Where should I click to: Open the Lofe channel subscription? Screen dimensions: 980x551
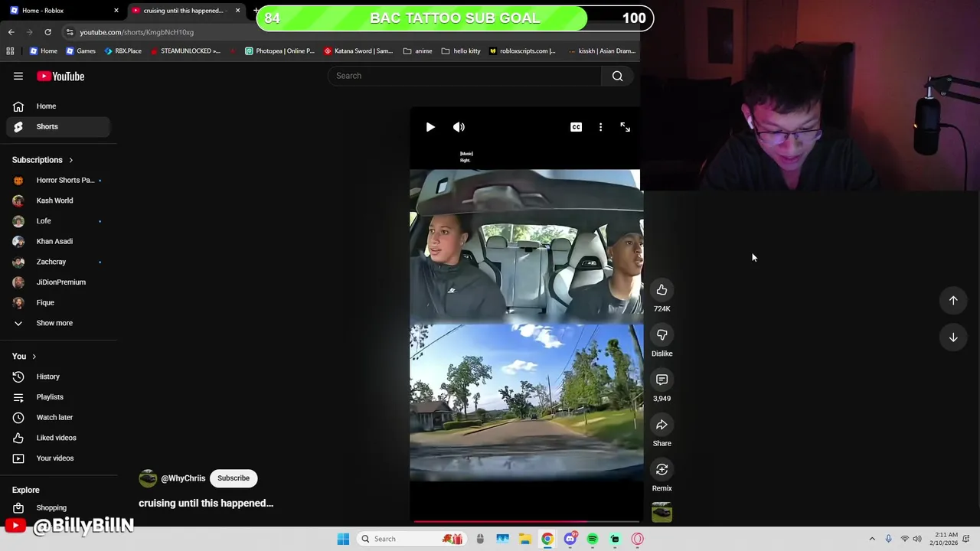point(58,221)
